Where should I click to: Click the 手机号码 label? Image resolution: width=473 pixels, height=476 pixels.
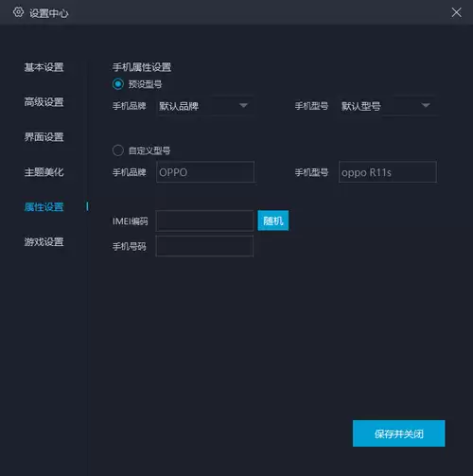tap(130, 246)
